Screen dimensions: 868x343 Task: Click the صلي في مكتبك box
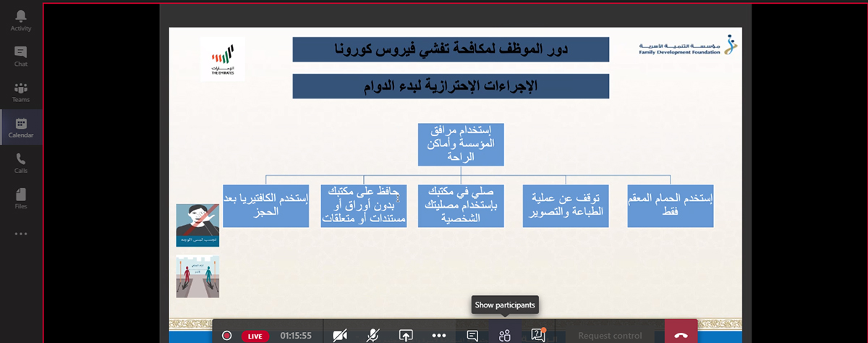(x=461, y=206)
